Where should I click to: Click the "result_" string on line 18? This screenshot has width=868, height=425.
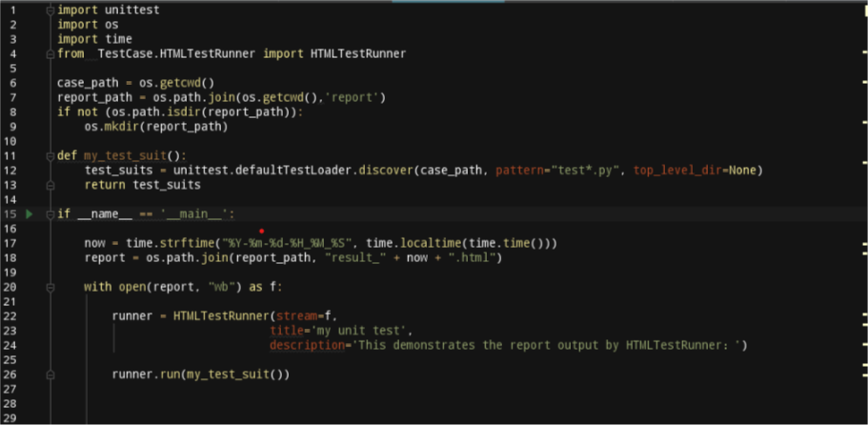[357, 258]
